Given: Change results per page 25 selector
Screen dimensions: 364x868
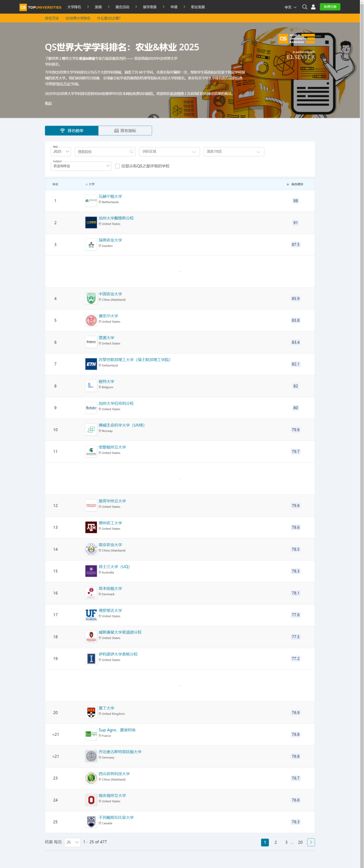Looking at the screenshot, I should [72, 842].
